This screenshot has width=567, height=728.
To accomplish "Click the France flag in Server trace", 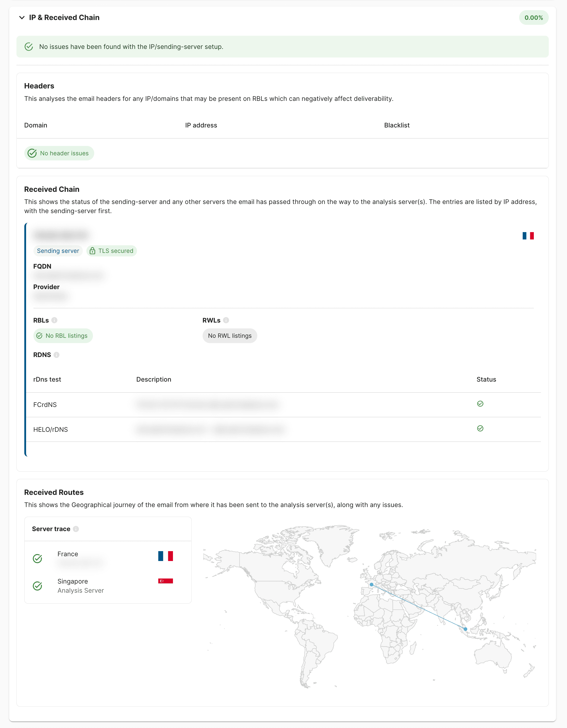I will [x=165, y=556].
